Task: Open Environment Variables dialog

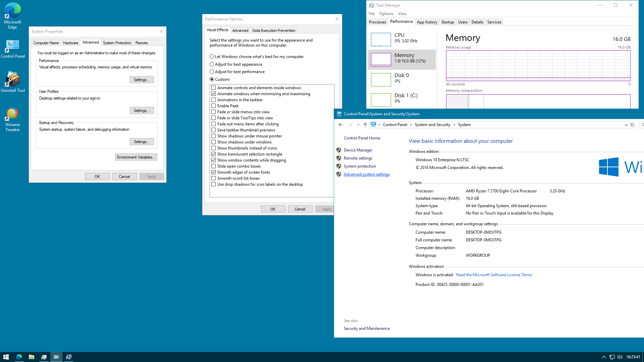Action: click(136, 157)
